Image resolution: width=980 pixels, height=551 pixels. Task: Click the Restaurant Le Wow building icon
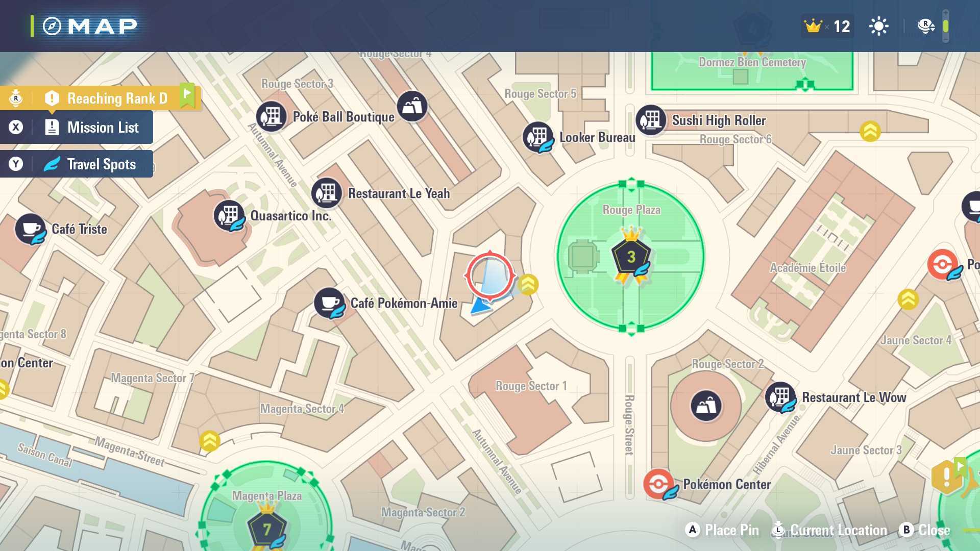(780, 396)
